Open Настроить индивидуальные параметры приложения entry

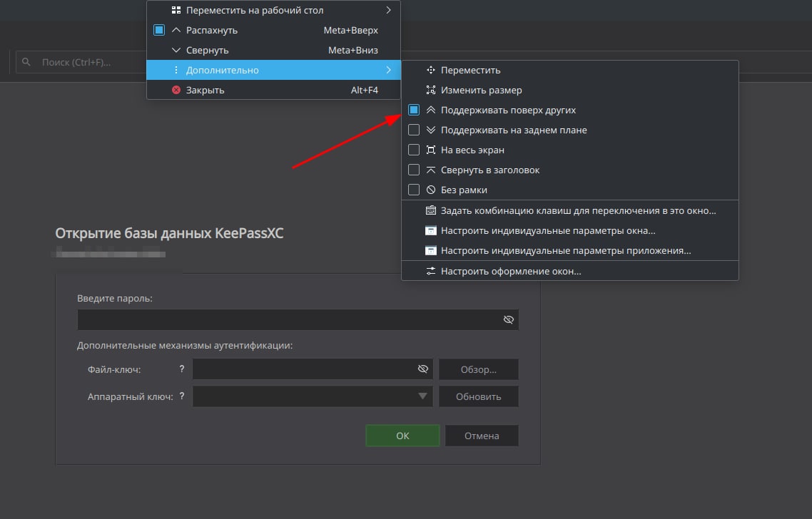coord(569,250)
